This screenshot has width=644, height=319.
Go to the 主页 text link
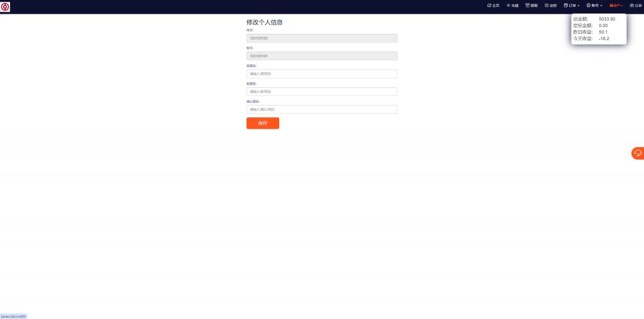pos(496,6)
